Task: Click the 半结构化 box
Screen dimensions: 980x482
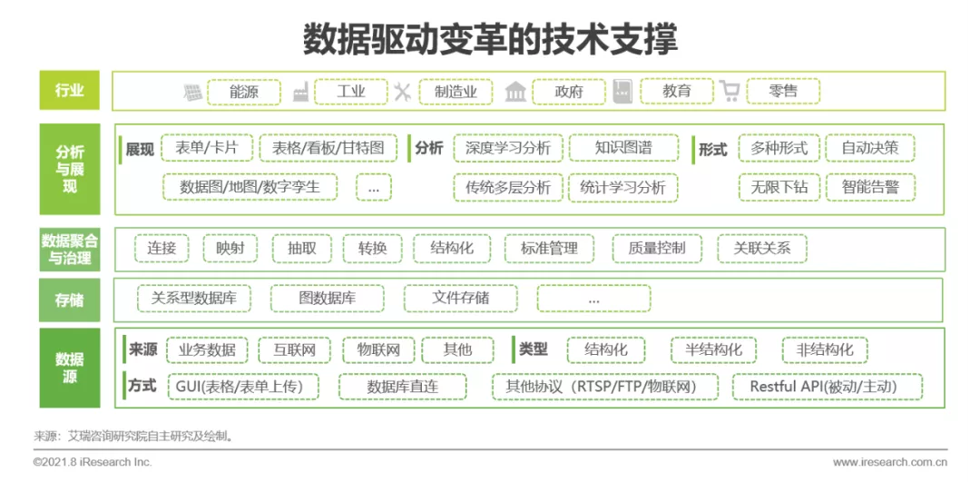Action: click(713, 349)
